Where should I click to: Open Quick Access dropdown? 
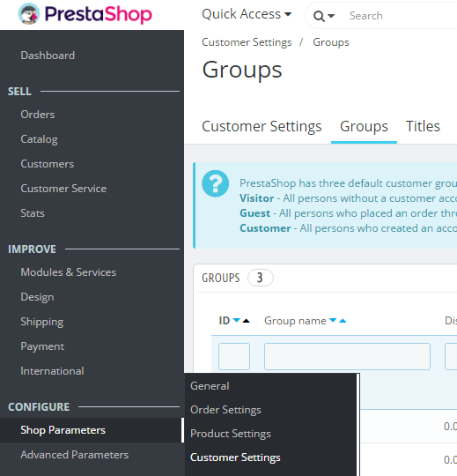point(247,14)
